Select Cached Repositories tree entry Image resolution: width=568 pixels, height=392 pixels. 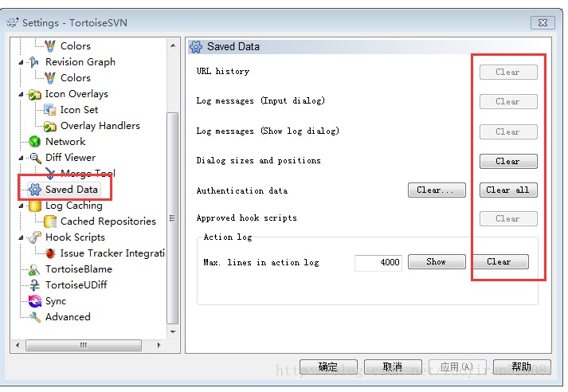108,221
